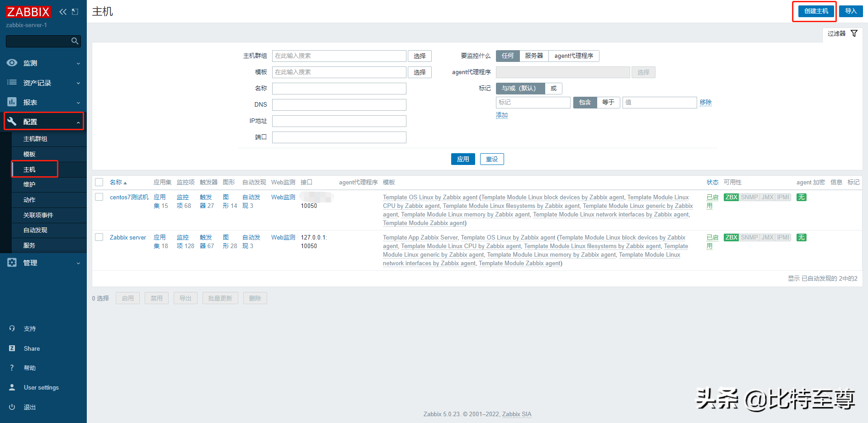Viewport: 868px width, 423px height.
Task: Select 包含 tag operator
Action: pos(585,103)
